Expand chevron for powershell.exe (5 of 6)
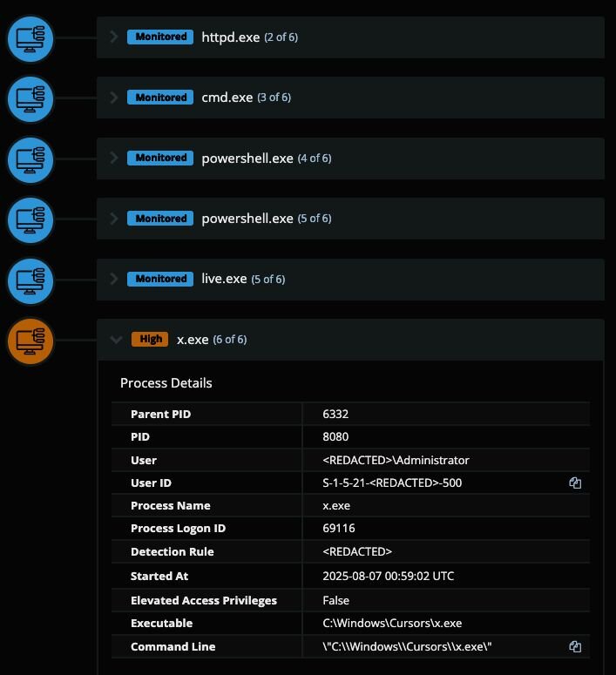This screenshot has height=675, width=616. pos(113,219)
